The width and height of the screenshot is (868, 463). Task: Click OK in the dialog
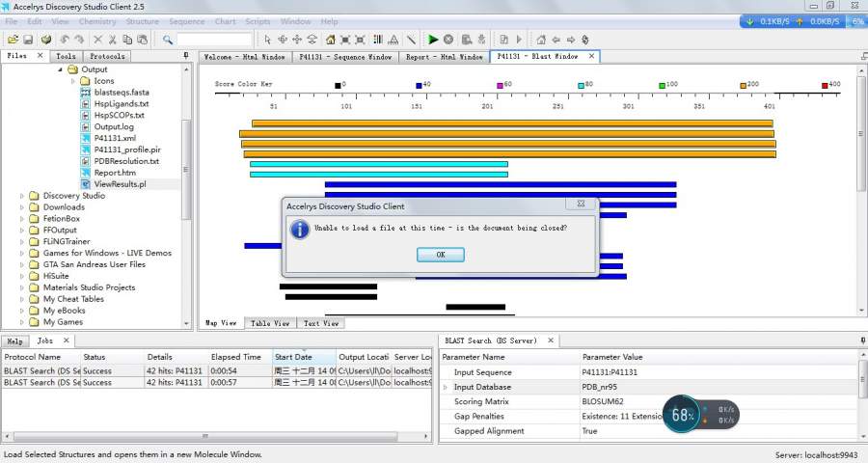pyautogui.click(x=441, y=255)
